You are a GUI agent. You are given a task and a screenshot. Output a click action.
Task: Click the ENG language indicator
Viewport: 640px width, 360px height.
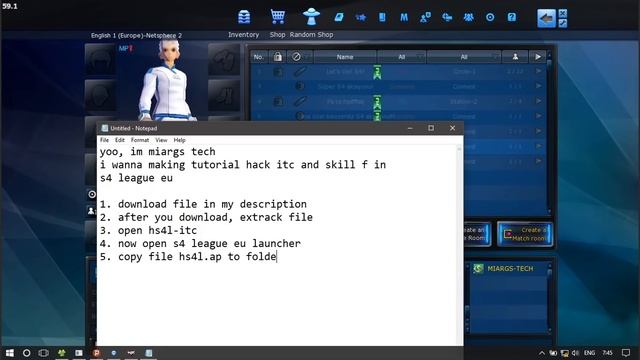[x=589, y=353]
